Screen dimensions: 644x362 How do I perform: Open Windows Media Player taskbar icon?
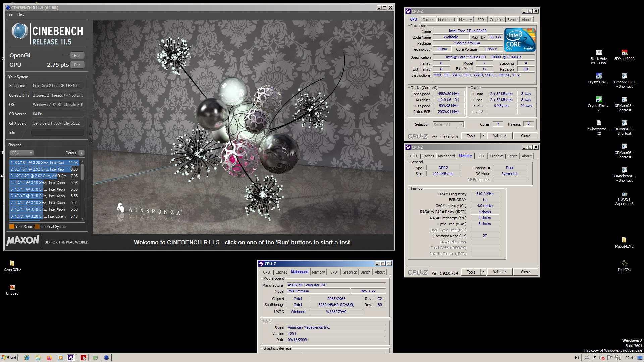pyautogui.click(x=60, y=358)
